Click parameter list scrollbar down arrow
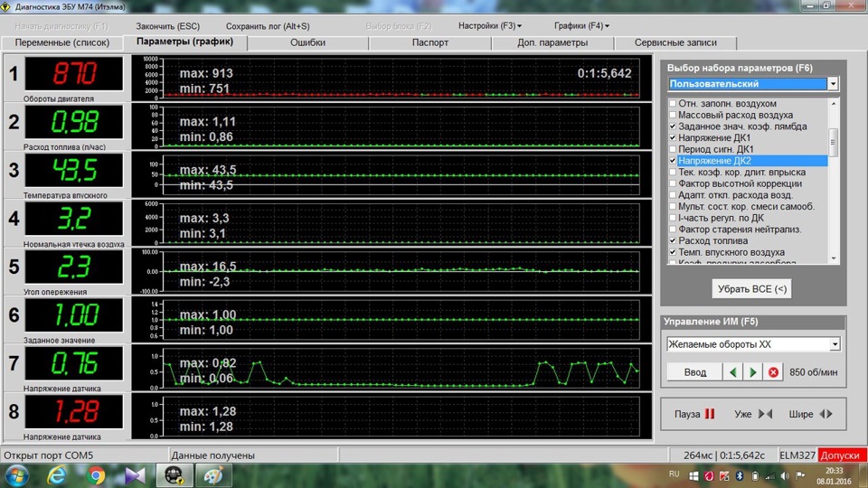This screenshot has width=868, height=488. [834, 258]
